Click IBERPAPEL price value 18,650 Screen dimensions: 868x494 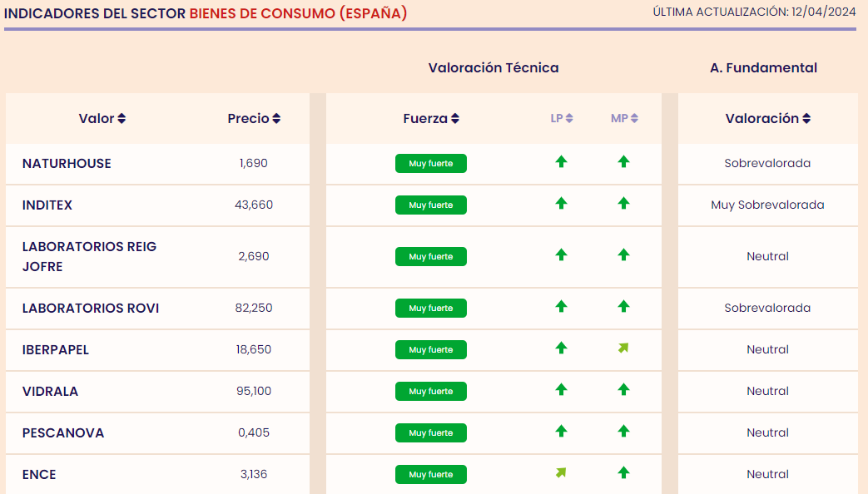point(254,350)
